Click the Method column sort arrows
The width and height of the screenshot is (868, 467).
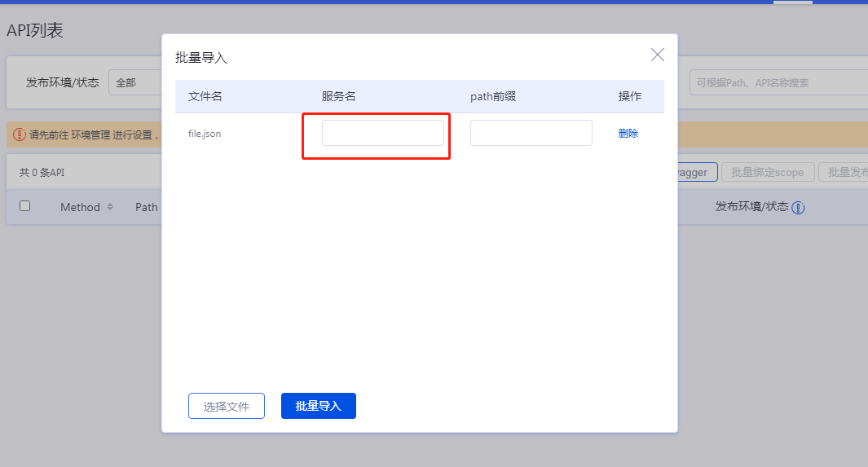110,207
